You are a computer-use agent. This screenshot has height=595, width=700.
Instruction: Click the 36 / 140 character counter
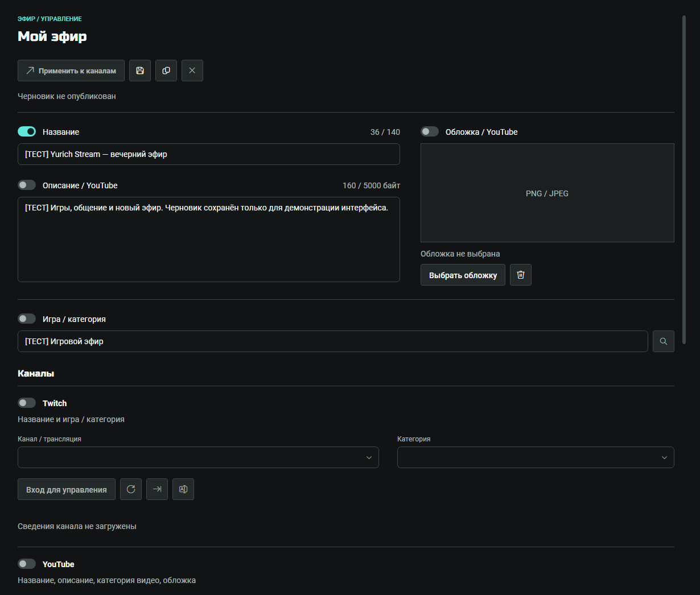[x=385, y=132]
